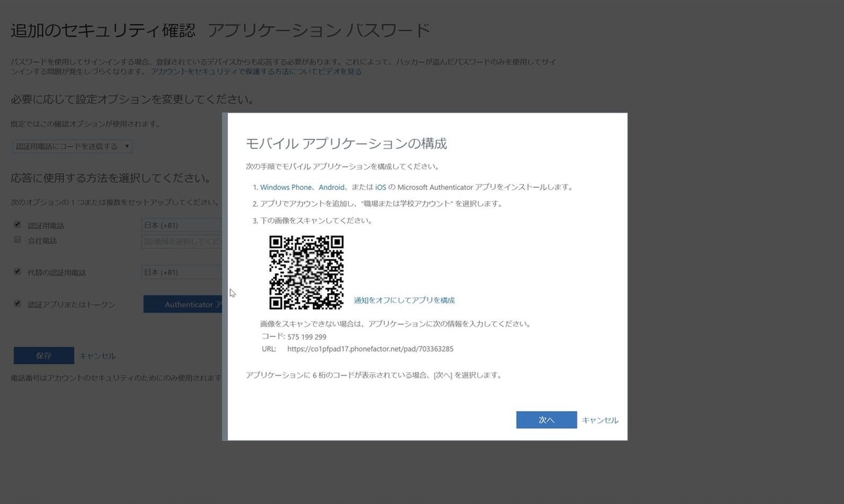Toggle the 代替の認証用電話 checkbox

point(17,272)
